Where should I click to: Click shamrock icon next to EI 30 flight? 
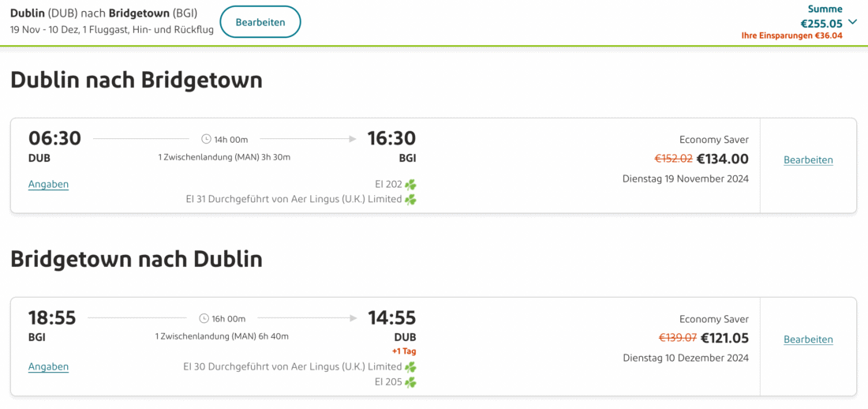tap(410, 367)
